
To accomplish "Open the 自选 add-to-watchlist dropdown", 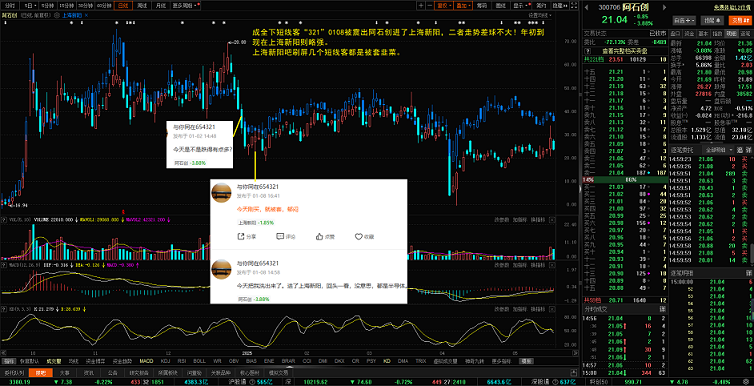I will point(684,20).
